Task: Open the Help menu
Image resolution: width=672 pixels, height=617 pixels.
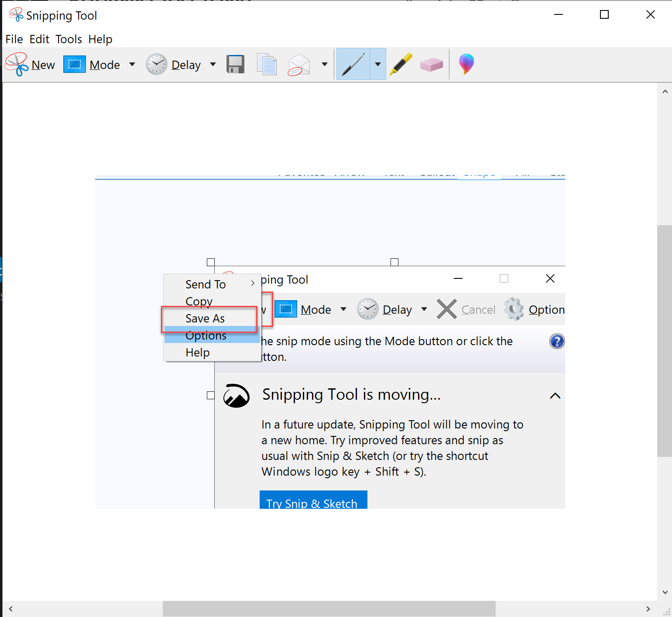Action: [100, 39]
